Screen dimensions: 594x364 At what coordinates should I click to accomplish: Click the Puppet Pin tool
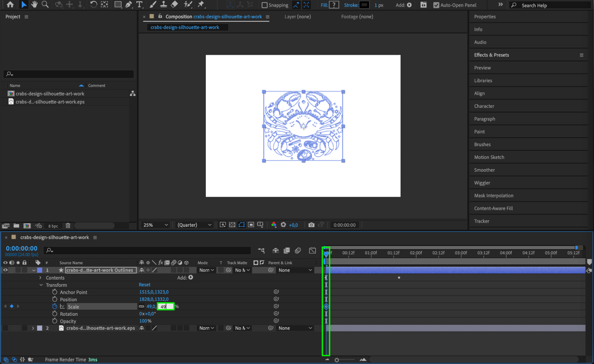201,4
